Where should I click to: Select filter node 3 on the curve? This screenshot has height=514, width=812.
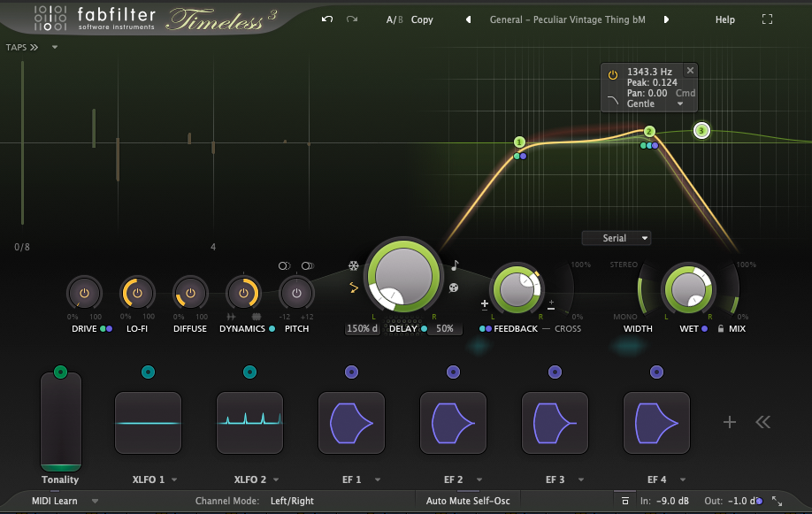click(x=701, y=131)
